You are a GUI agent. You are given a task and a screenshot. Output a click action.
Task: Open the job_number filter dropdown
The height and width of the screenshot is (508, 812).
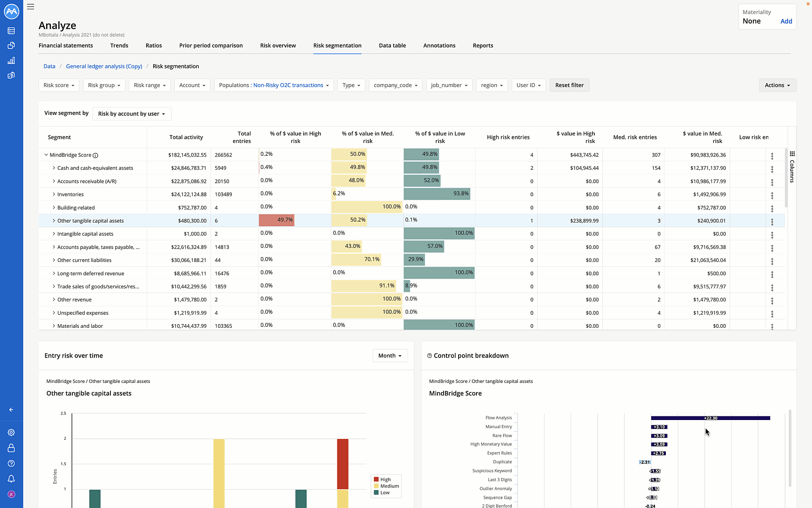(x=449, y=85)
